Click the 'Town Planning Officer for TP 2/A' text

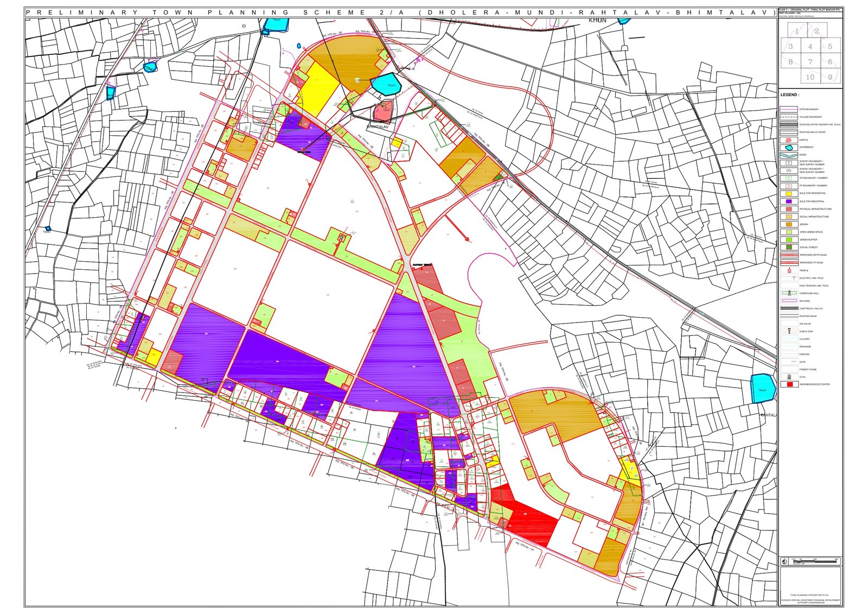click(x=810, y=595)
